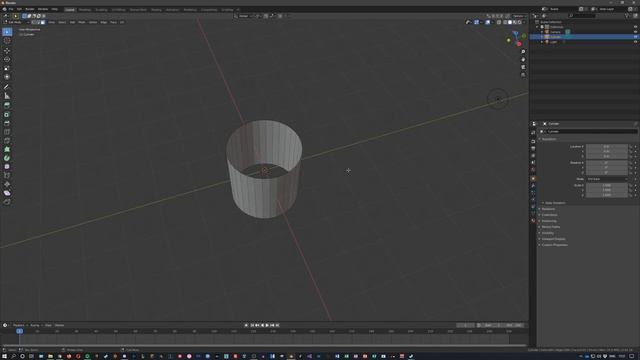Click the Play animation button
Viewport: 640px width, 360px height.
(x=267, y=325)
